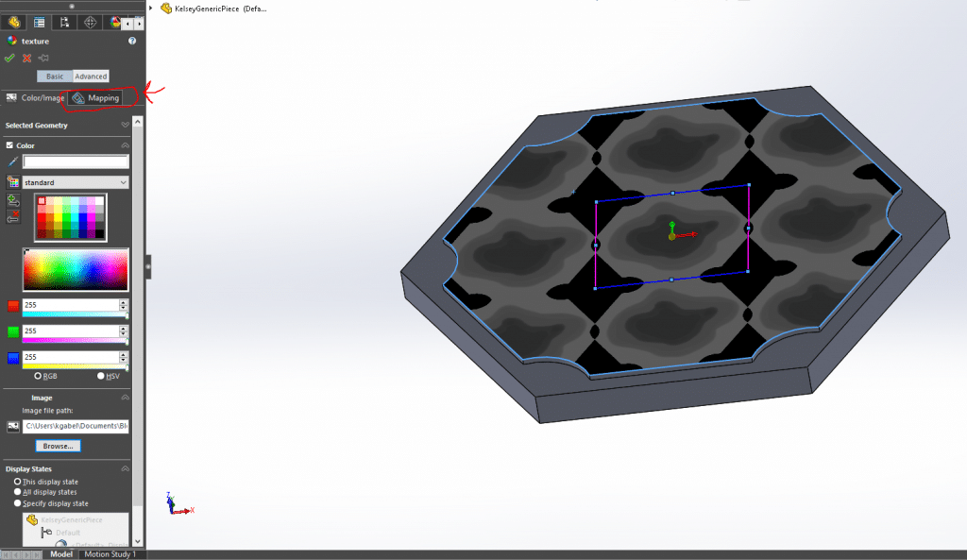The width and height of the screenshot is (967, 560).
Task: Cancel texture with the red X
Action: (x=26, y=58)
